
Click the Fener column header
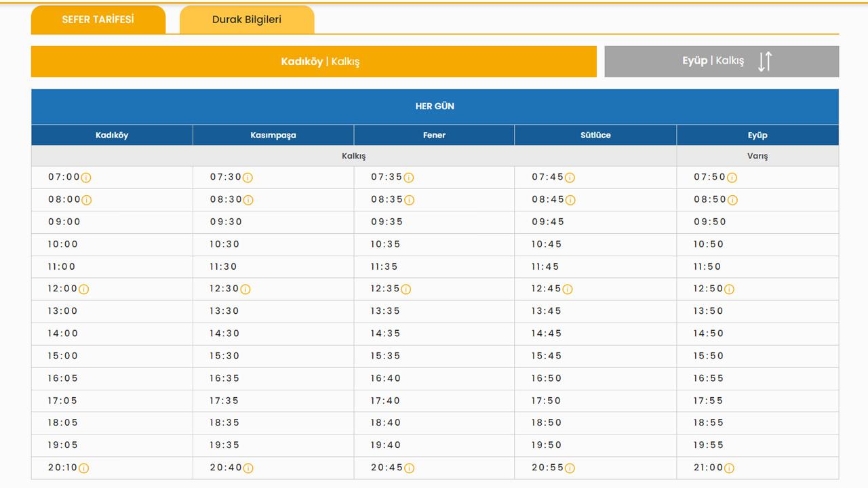(x=434, y=135)
